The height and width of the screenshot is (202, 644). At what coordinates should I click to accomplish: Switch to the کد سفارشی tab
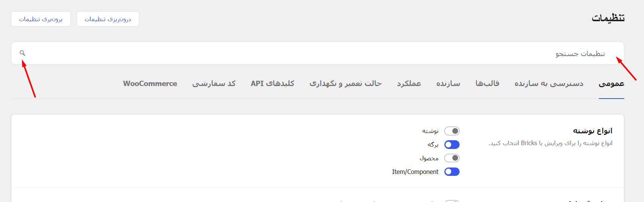click(214, 84)
